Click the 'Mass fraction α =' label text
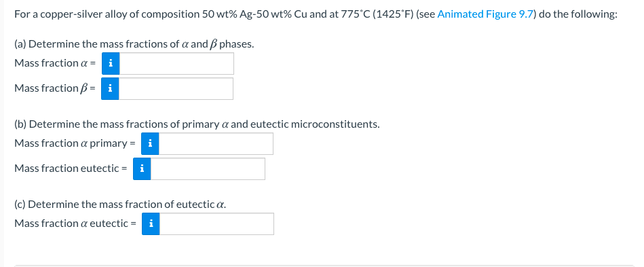Viewport: 644px width, 267px height. (x=55, y=63)
